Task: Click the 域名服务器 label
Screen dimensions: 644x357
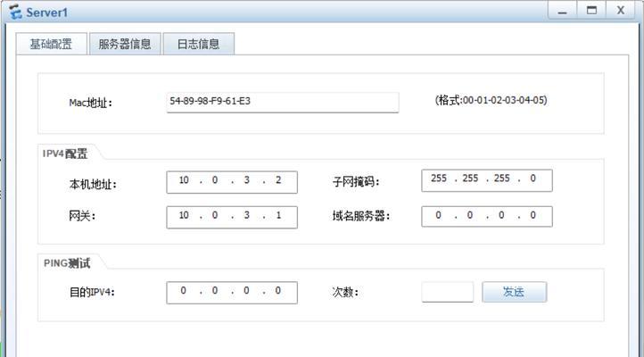Action: [361, 216]
